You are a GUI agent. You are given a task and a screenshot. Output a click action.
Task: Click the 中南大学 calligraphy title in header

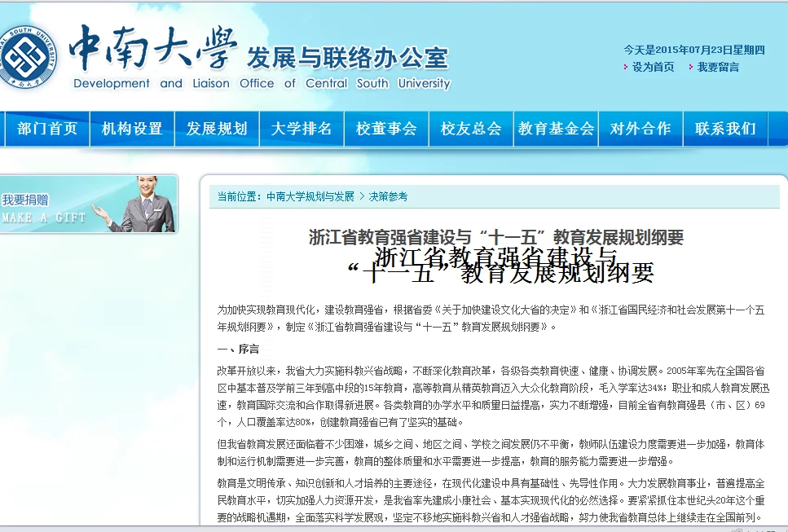tap(153, 47)
